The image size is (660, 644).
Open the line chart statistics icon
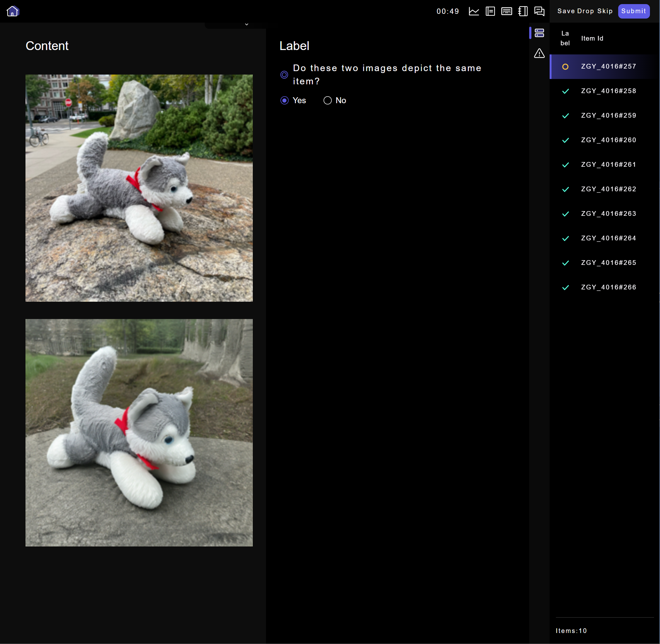pos(474,11)
